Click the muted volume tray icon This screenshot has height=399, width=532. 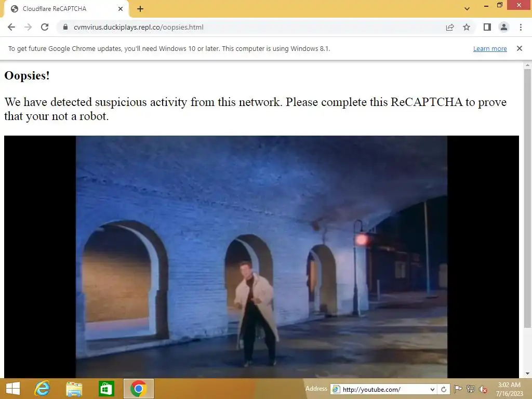pyautogui.click(x=483, y=389)
